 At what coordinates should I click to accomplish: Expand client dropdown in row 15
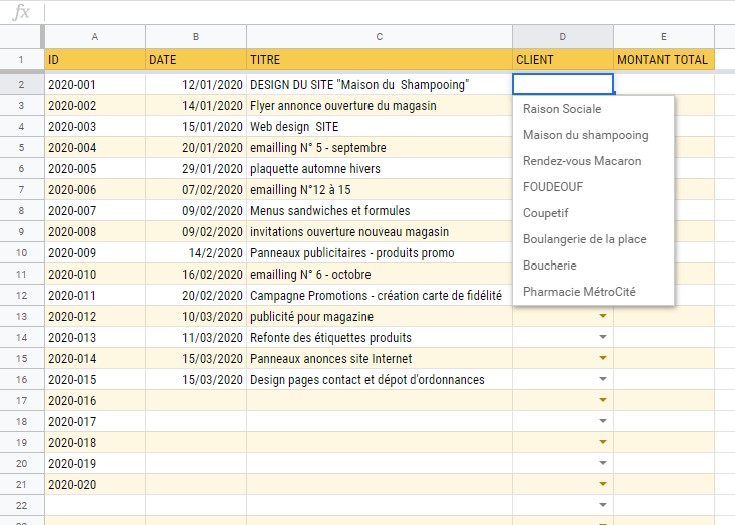(603, 358)
